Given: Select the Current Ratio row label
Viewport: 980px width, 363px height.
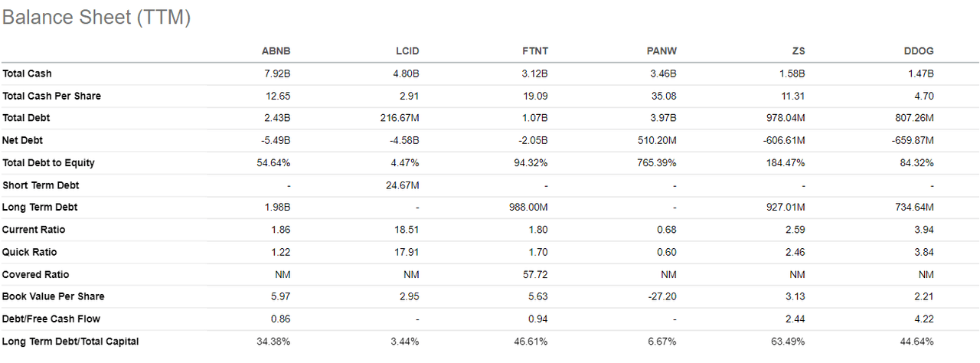Looking at the screenshot, I should [x=34, y=230].
